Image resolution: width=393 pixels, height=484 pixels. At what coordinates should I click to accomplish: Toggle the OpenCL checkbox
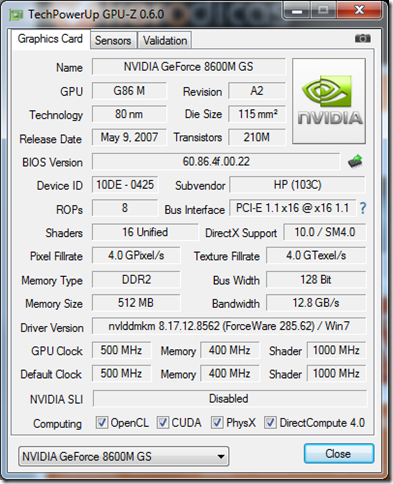click(101, 423)
